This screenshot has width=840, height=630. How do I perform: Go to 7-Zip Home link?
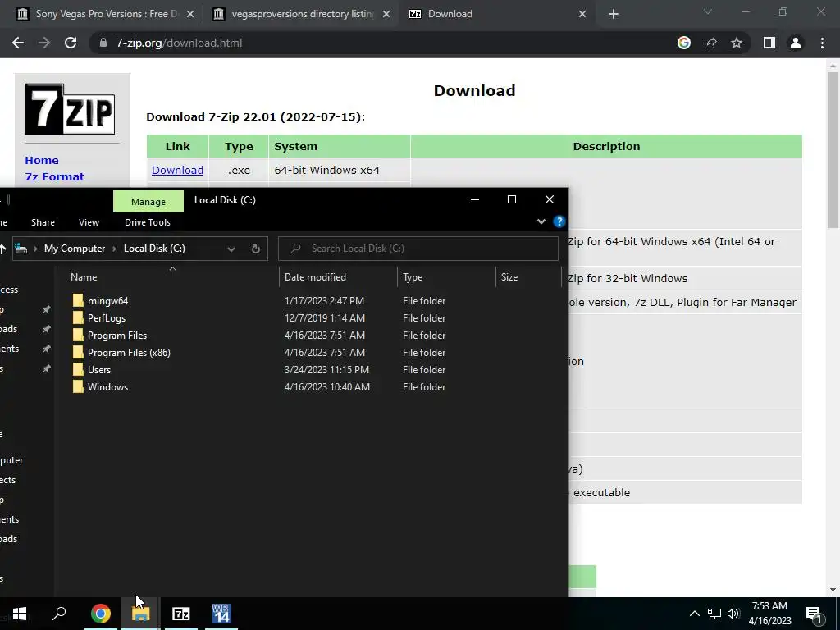42,160
